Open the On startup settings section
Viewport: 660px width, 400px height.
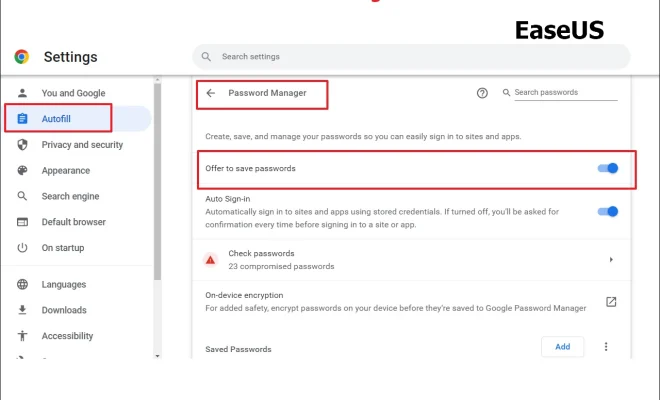[x=63, y=248]
